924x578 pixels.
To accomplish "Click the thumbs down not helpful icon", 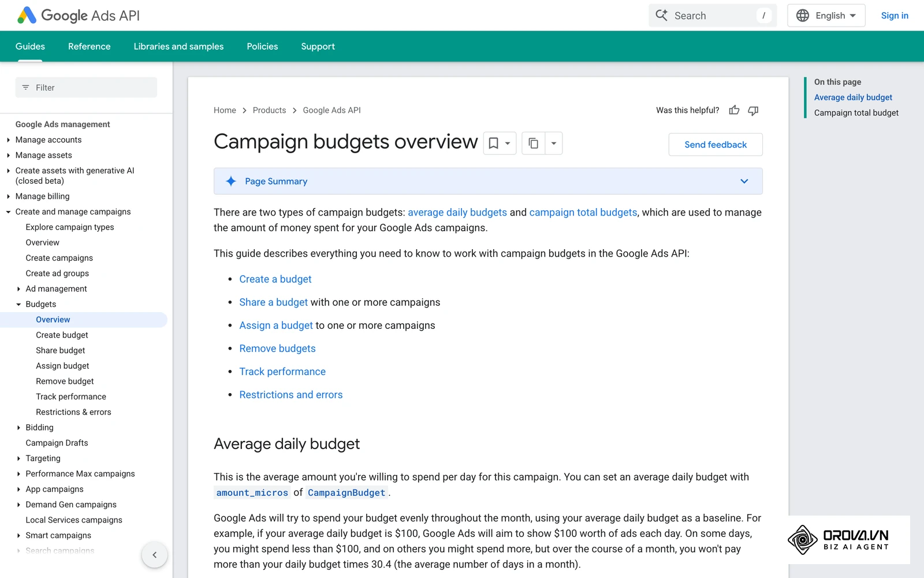I will [x=753, y=110].
